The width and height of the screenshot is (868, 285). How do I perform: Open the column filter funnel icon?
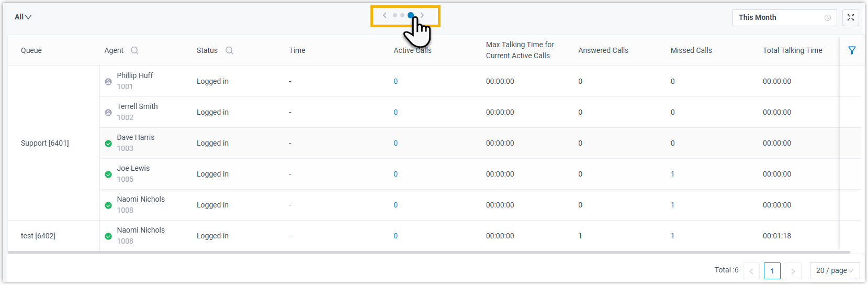tap(852, 50)
